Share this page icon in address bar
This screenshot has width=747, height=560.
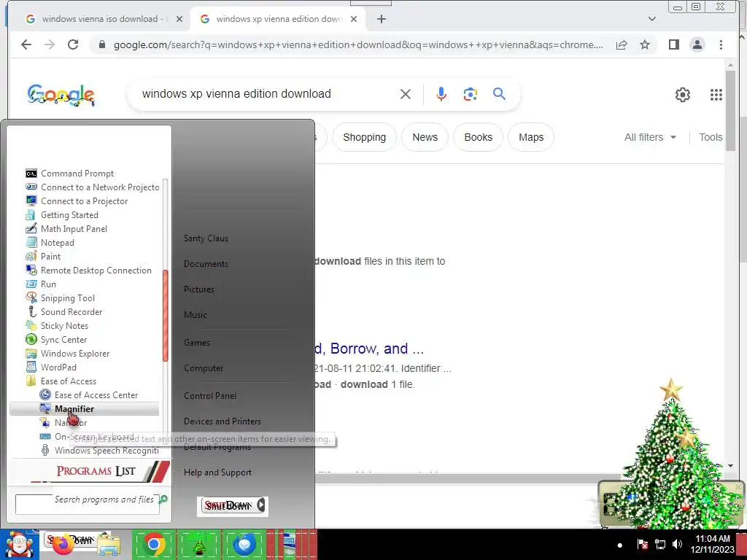(x=622, y=44)
